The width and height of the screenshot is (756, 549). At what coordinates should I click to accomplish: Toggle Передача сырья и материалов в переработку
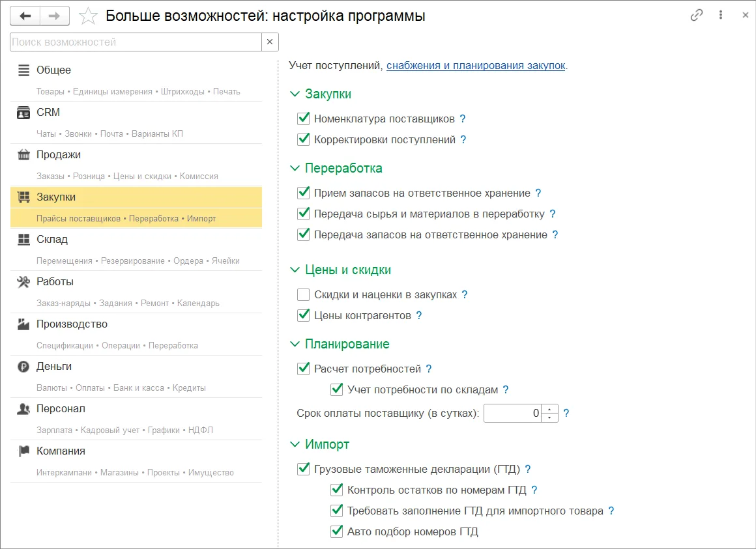click(303, 214)
